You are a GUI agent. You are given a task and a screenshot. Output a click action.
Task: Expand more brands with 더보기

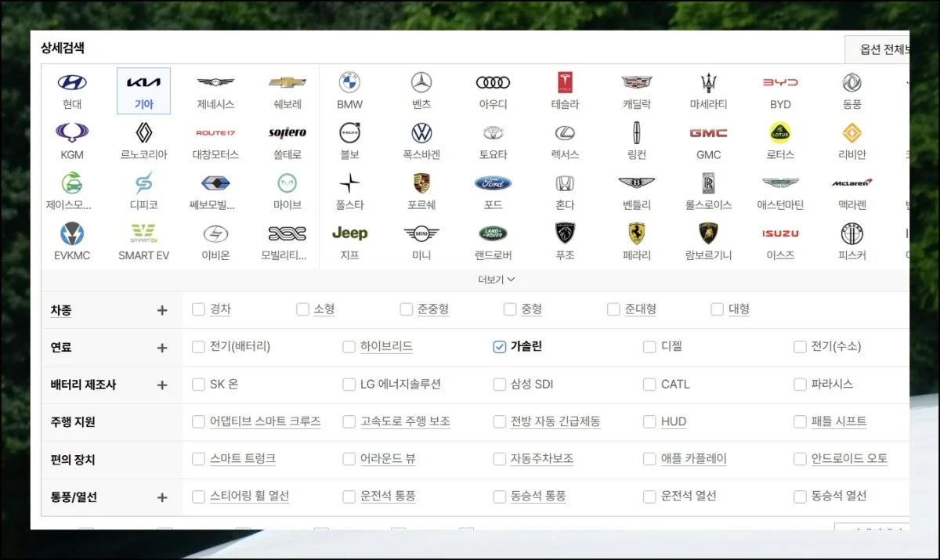tap(497, 280)
